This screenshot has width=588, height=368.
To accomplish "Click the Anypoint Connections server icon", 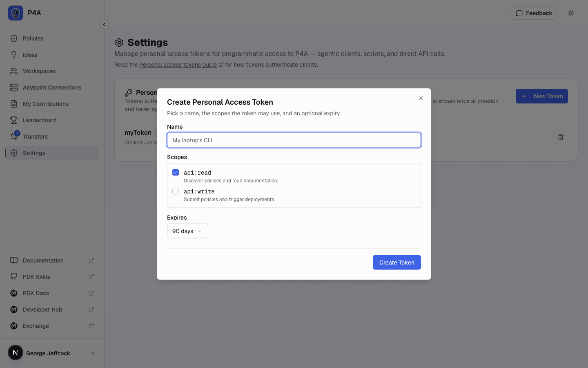I will pyautogui.click(x=14, y=88).
